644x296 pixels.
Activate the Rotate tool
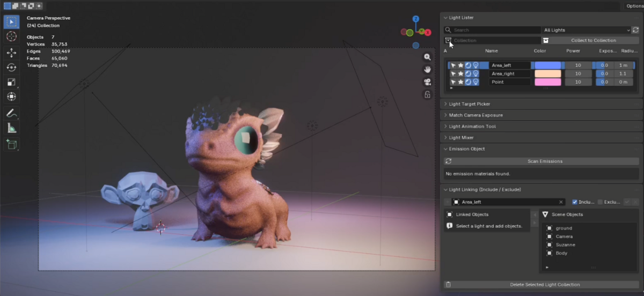tap(11, 67)
